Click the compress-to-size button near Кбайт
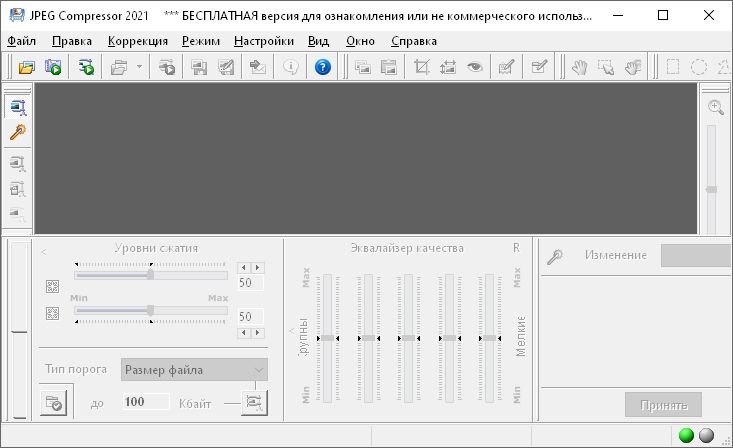Viewport: 733px width, 448px height. click(x=254, y=403)
